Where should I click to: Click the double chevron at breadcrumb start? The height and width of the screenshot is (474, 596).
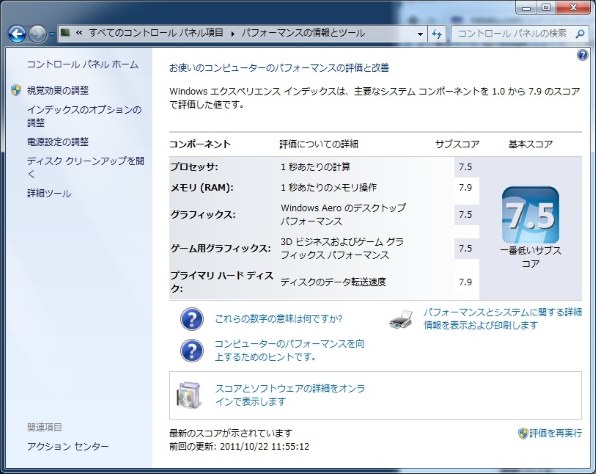[x=79, y=33]
